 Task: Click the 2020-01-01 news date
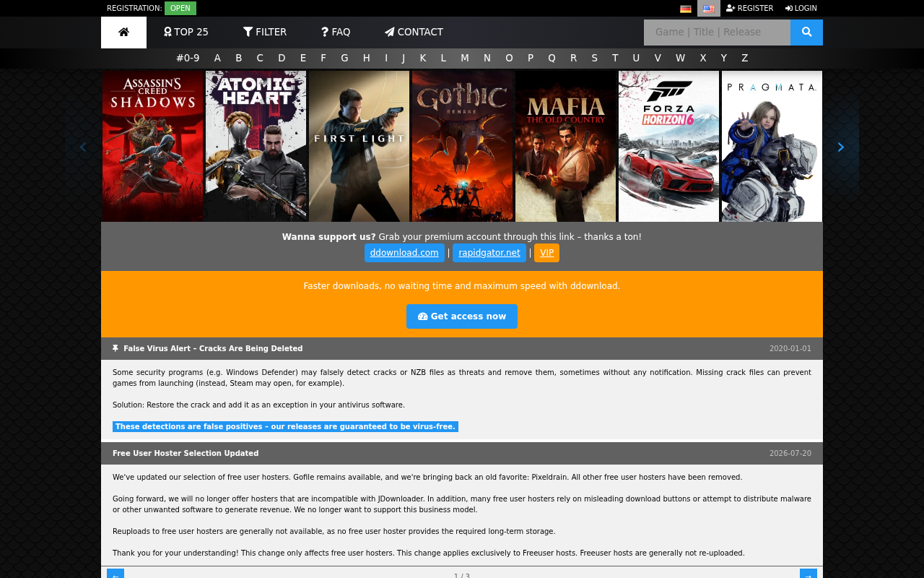[790, 349]
